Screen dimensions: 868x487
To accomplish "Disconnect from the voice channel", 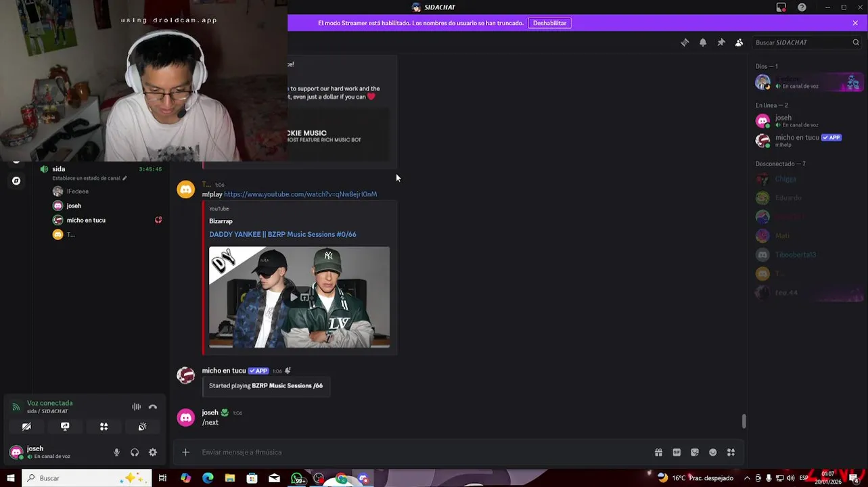I will [153, 407].
